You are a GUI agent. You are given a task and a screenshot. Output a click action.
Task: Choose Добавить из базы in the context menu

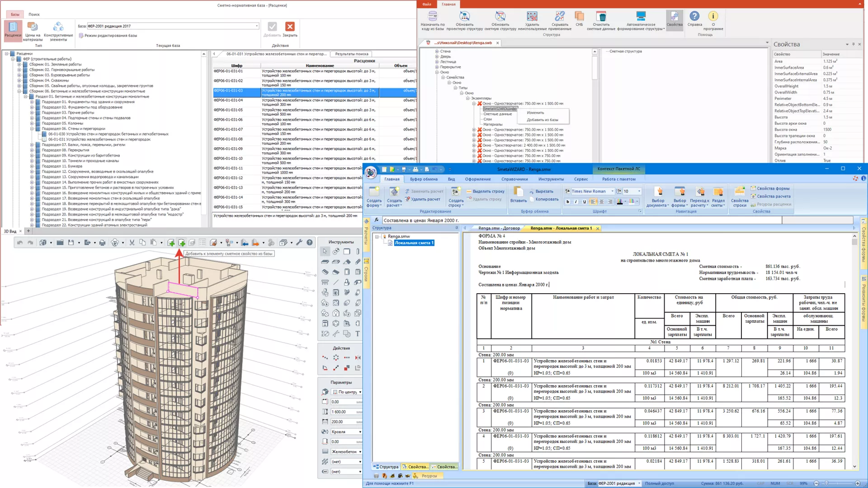pyautogui.click(x=542, y=120)
